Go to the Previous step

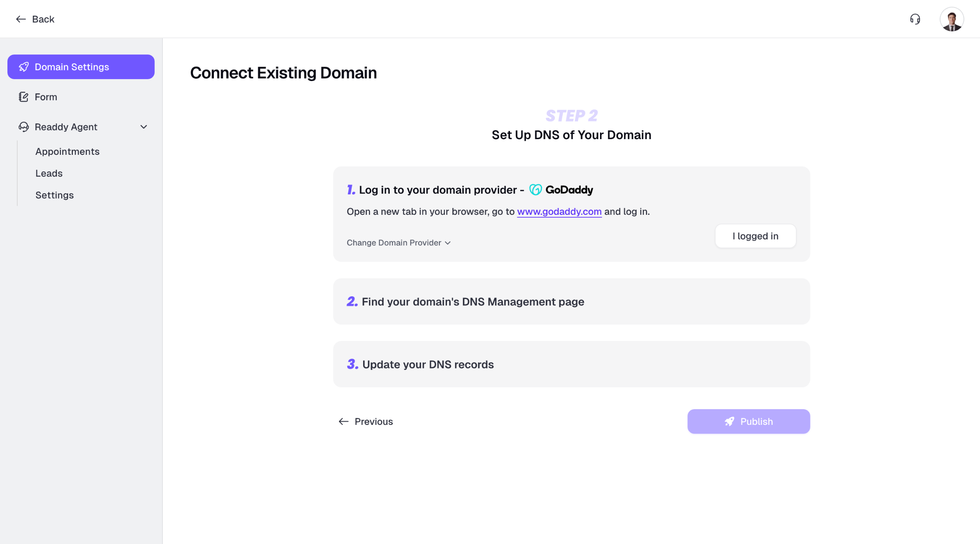click(x=365, y=422)
